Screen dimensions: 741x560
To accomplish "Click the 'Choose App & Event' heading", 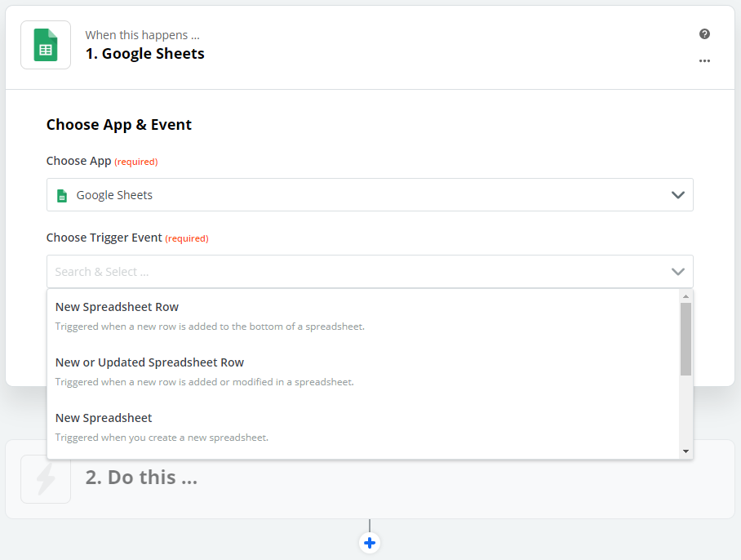I will [x=119, y=125].
